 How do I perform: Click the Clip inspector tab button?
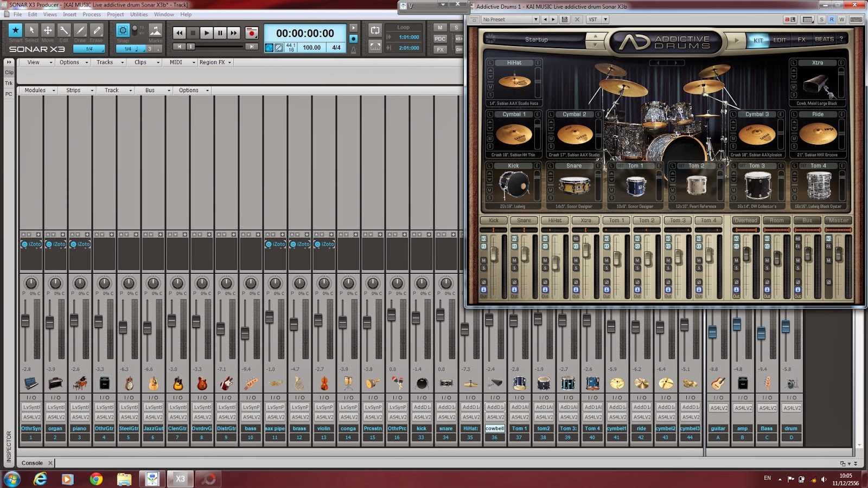click(9, 73)
